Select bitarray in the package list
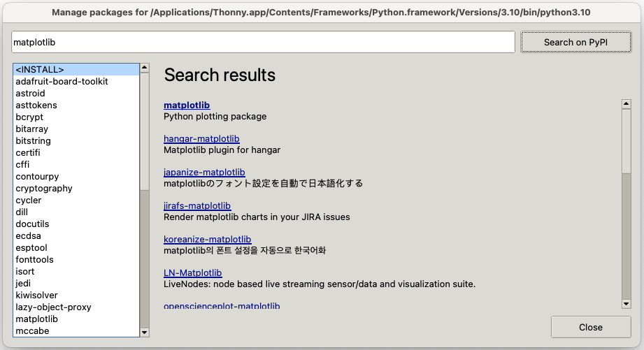The image size is (644, 350). click(76, 129)
